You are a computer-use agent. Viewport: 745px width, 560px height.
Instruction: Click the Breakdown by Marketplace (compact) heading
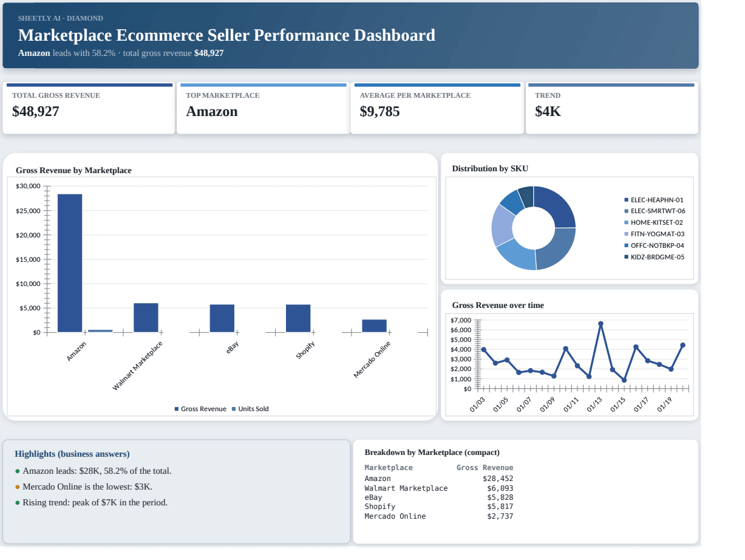coord(432,452)
